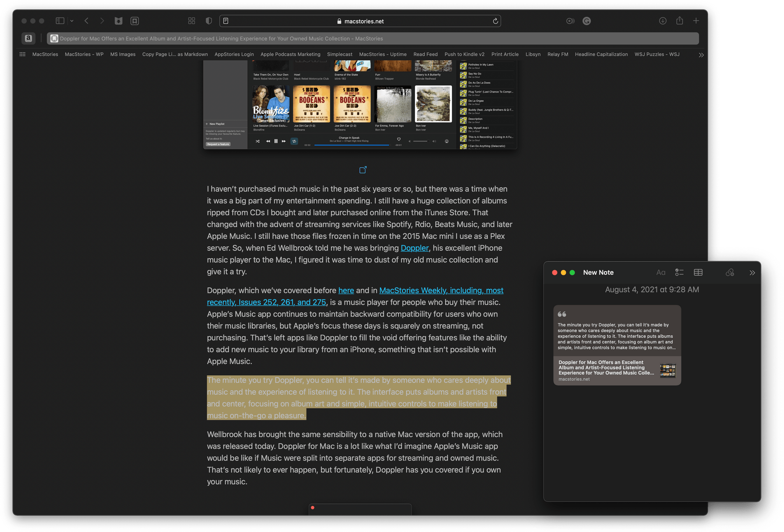This screenshot has height=532, width=784.
Task: Open the sidebar options dropdown arrow
Action: (72, 21)
